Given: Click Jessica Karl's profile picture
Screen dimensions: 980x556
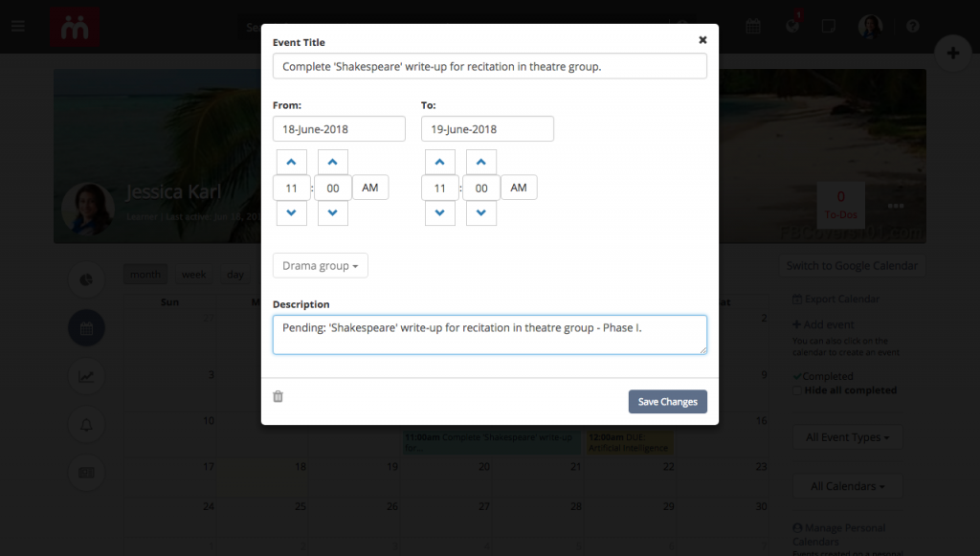Looking at the screenshot, I should click(x=88, y=210).
